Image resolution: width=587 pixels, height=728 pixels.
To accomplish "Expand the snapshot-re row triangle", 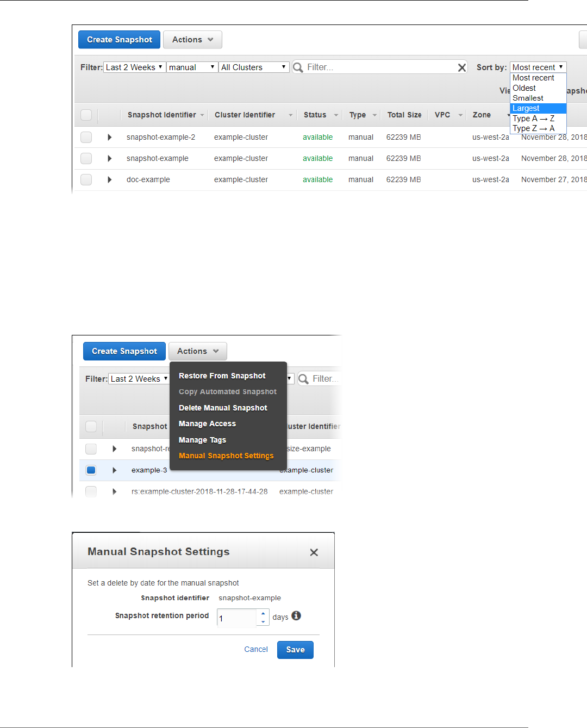I will 115,449.
